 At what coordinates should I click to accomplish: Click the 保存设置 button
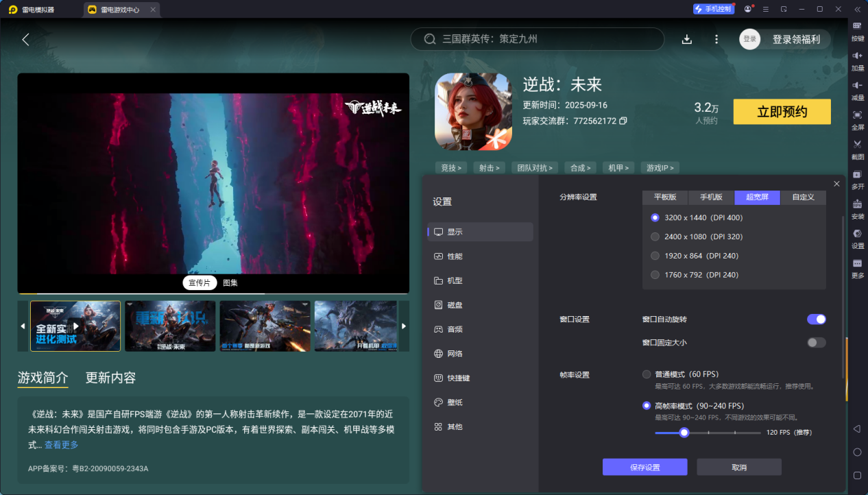(644, 467)
